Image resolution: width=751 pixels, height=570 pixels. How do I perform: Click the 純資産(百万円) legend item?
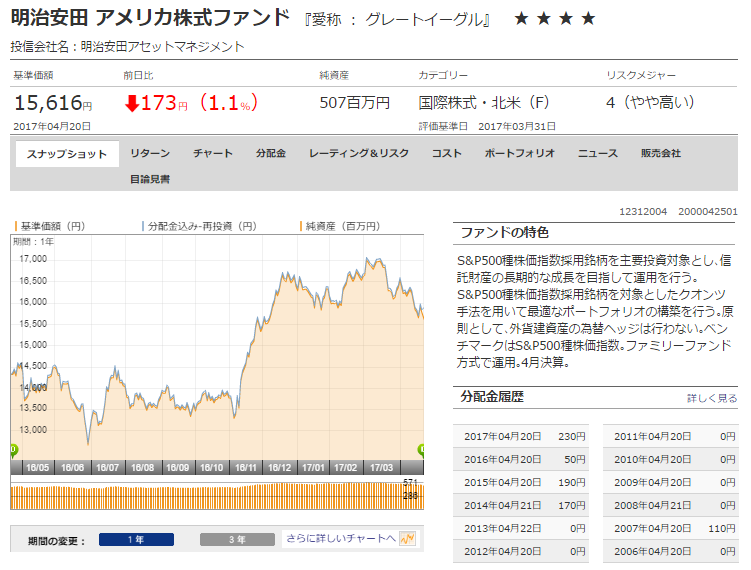click(x=340, y=226)
